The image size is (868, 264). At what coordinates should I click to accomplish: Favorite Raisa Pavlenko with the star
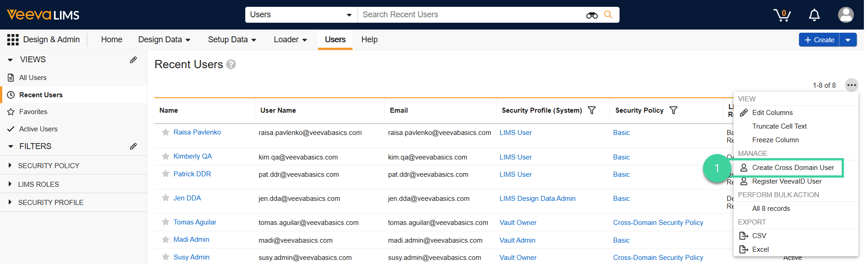coord(166,132)
